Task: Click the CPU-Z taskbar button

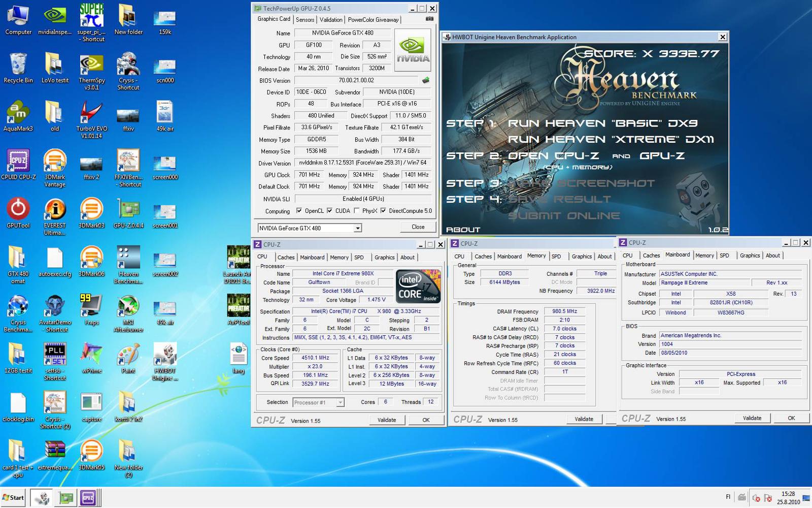Action: tap(88, 498)
